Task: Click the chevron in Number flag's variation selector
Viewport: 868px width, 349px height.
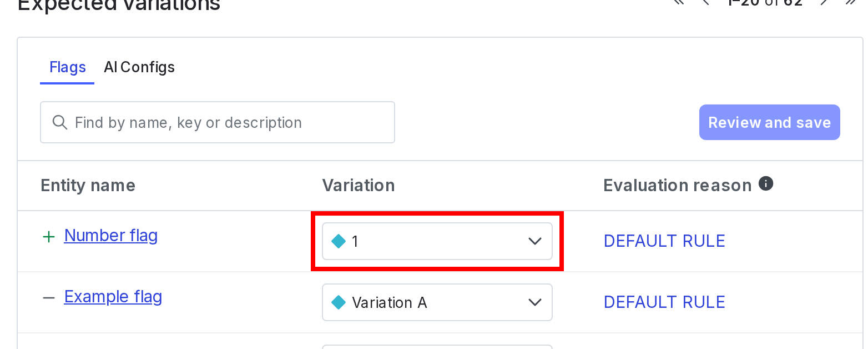Action: tap(534, 241)
